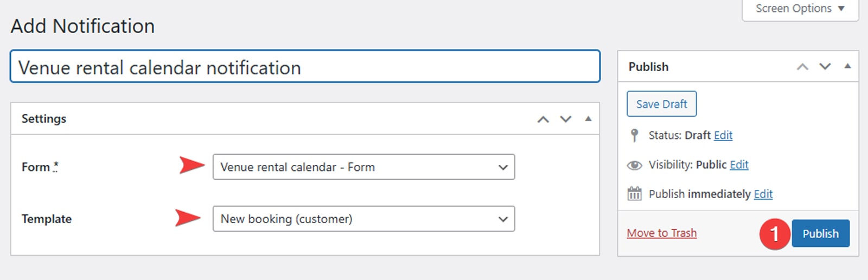Click the Save Draft button
Screen dimensions: 868x280
coord(661,104)
